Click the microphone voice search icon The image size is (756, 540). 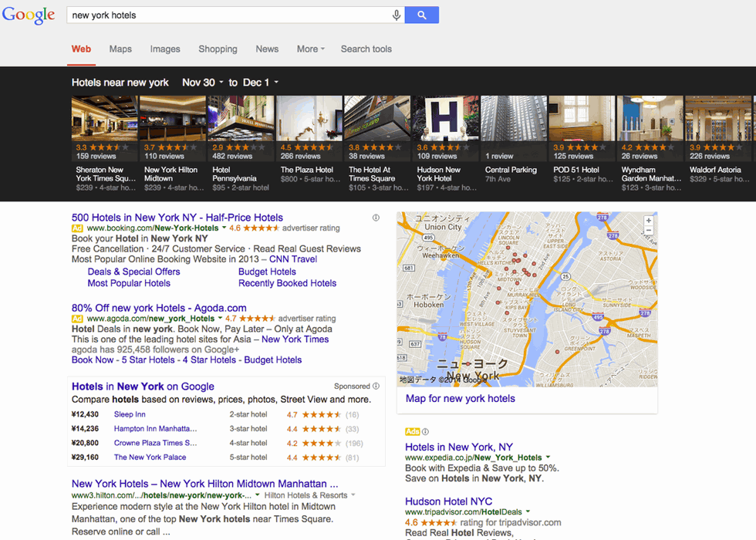[x=397, y=15]
